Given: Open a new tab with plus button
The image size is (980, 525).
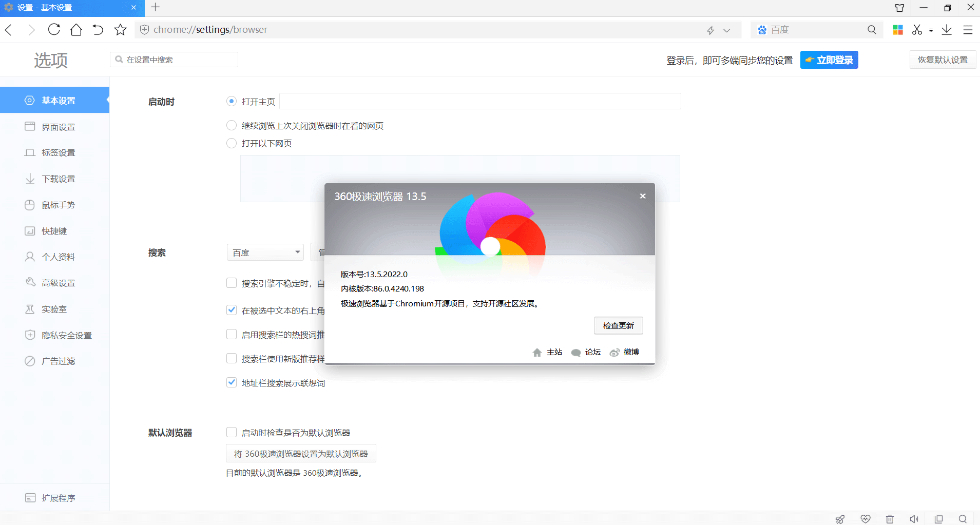Looking at the screenshot, I should (156, 7).
